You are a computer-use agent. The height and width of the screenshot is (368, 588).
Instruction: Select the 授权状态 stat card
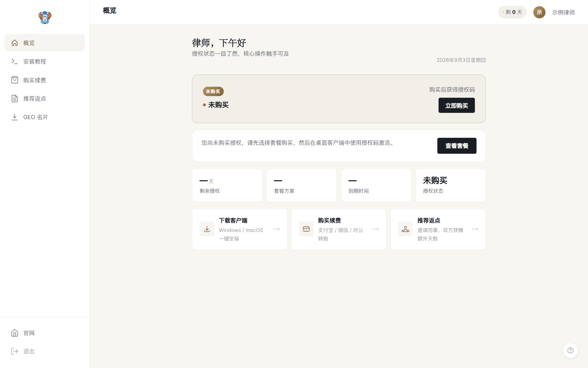coord(451,185)
